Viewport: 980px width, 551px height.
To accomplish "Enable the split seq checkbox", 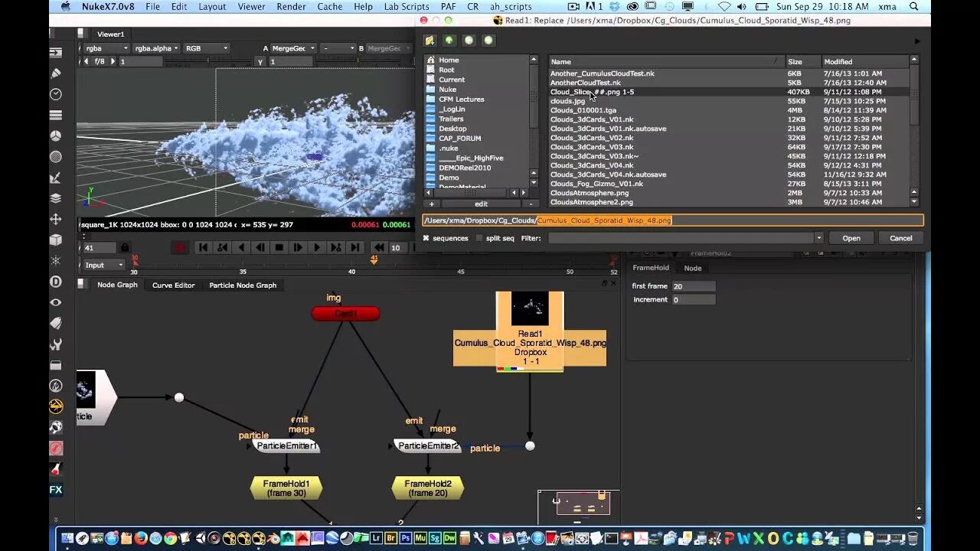I will click(479, 238).
